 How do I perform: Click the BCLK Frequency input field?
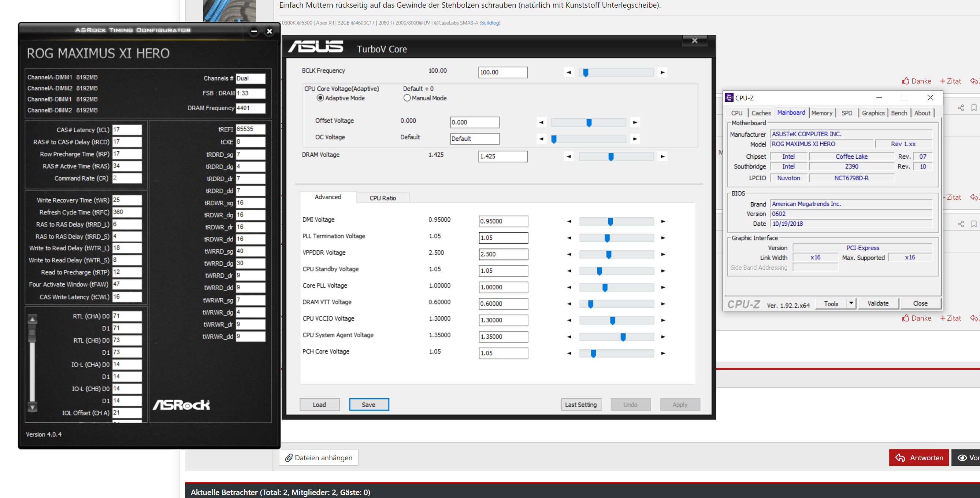tap(502, 72)
